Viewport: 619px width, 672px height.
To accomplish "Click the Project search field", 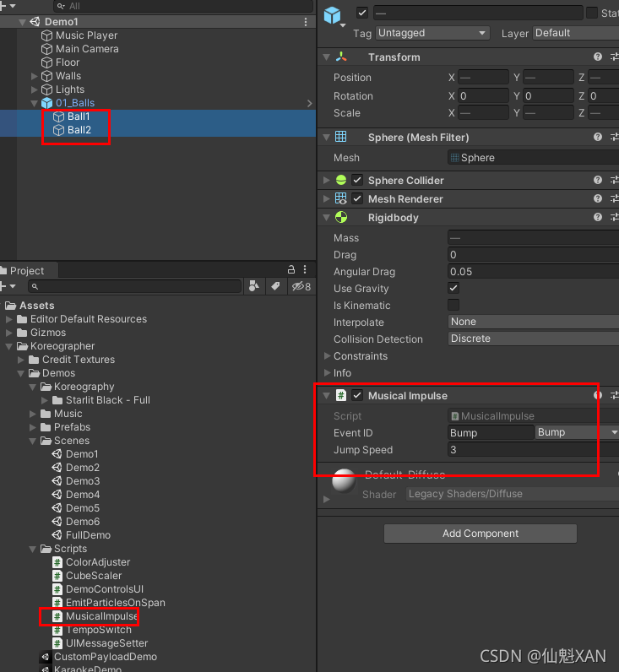I will 134,286.
